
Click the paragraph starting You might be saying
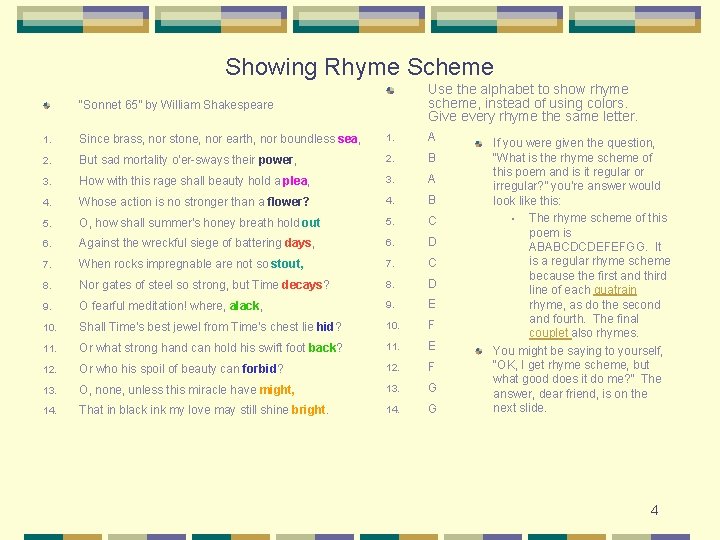[578, 379]
